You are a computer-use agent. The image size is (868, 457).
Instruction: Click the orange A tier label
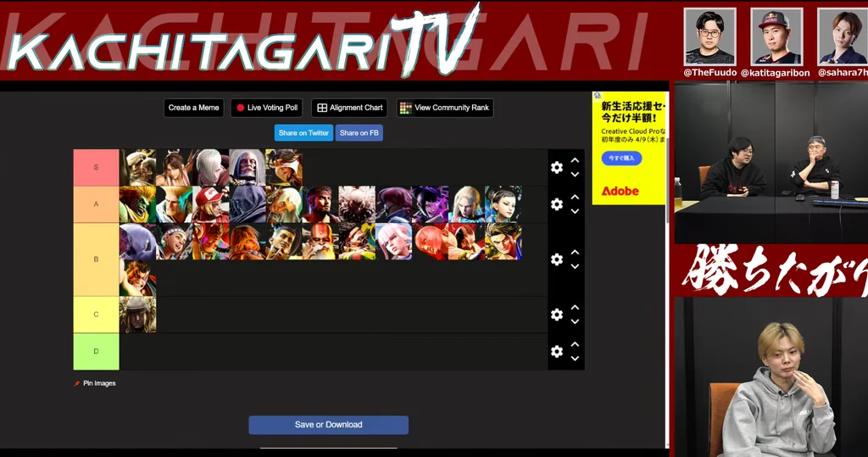(x=97, y=204)
